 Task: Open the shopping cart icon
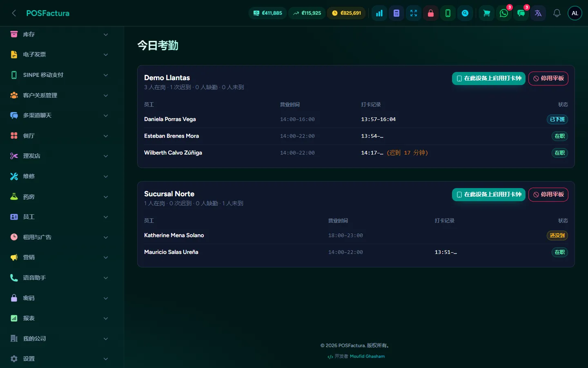point(487,13)
